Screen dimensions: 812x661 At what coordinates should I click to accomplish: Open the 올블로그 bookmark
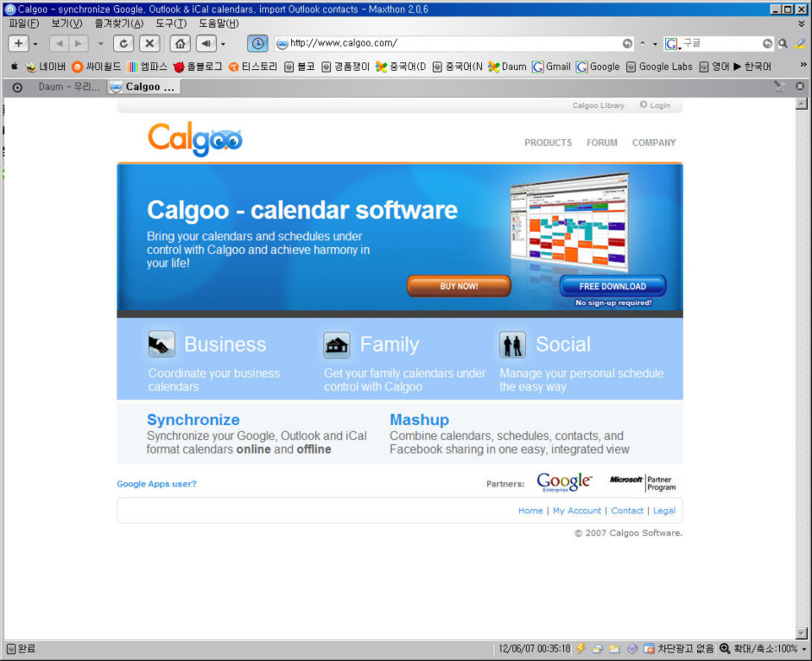click(197, 67)
